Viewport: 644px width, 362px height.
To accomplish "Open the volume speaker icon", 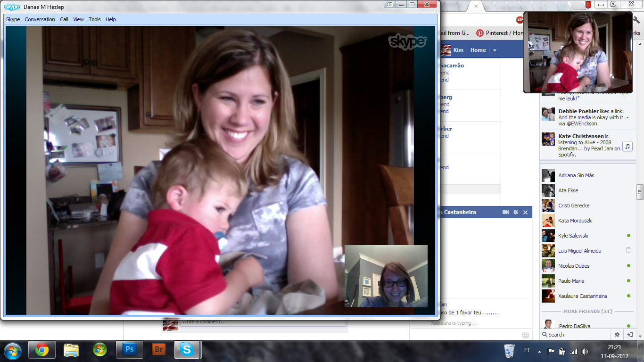I will point(585,352).
